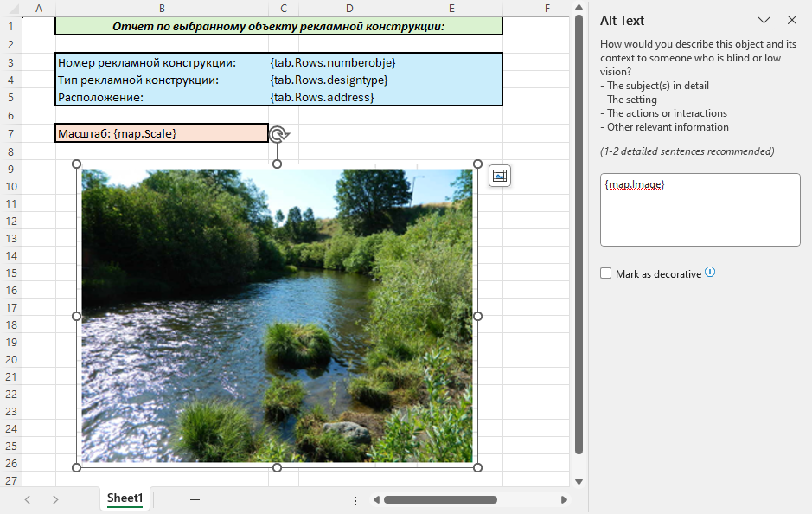The width and height of the screenshot is (812, 514).
Task: Expand the Alt Text pane options chevron
Action: [x=764, y=20]
